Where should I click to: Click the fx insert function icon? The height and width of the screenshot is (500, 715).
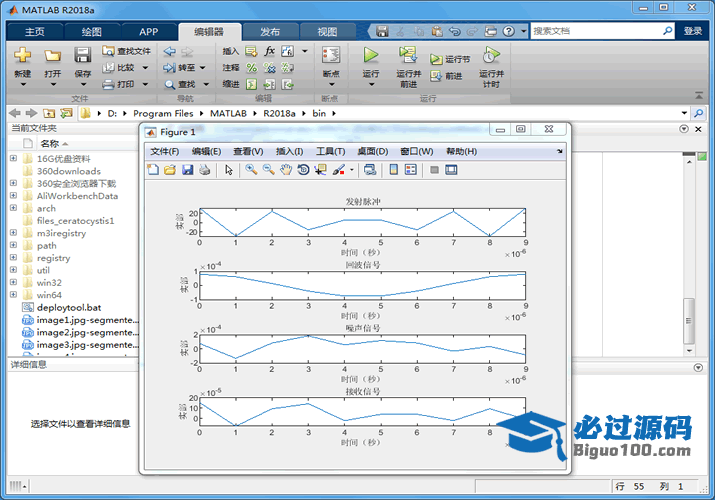(269, 51)
